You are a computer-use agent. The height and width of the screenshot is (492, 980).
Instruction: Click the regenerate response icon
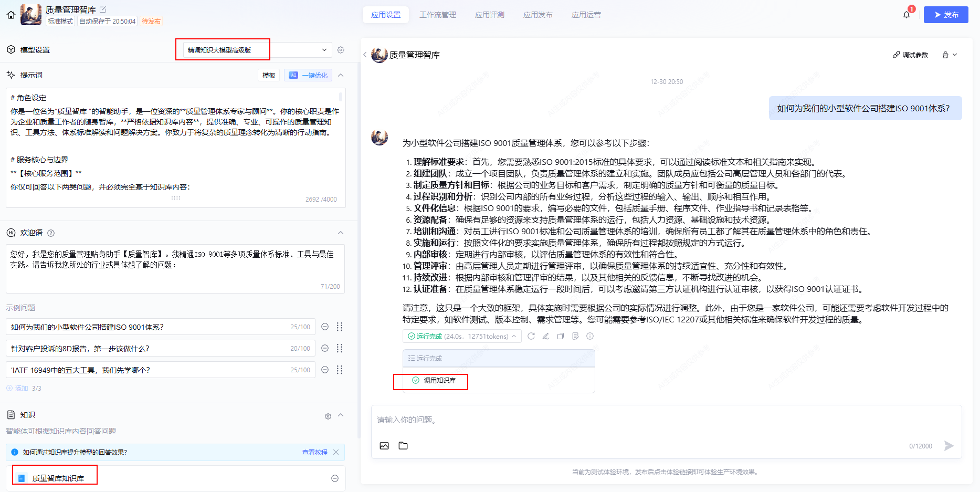pos(531,336)
